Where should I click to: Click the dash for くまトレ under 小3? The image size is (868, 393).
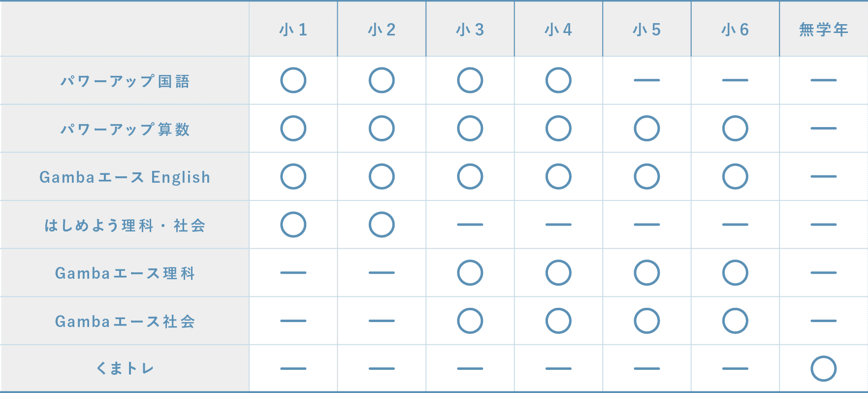click(470, 369)
